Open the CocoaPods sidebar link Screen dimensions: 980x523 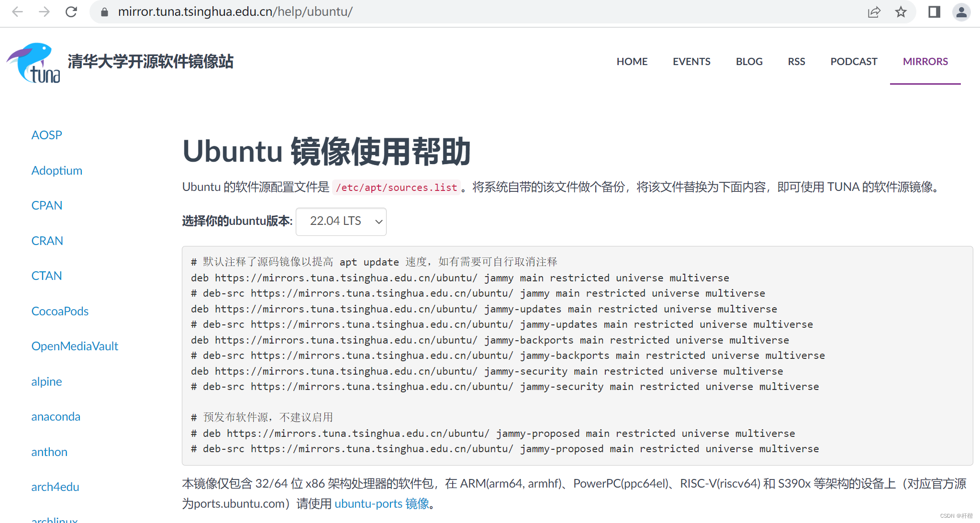pos(60,312)
